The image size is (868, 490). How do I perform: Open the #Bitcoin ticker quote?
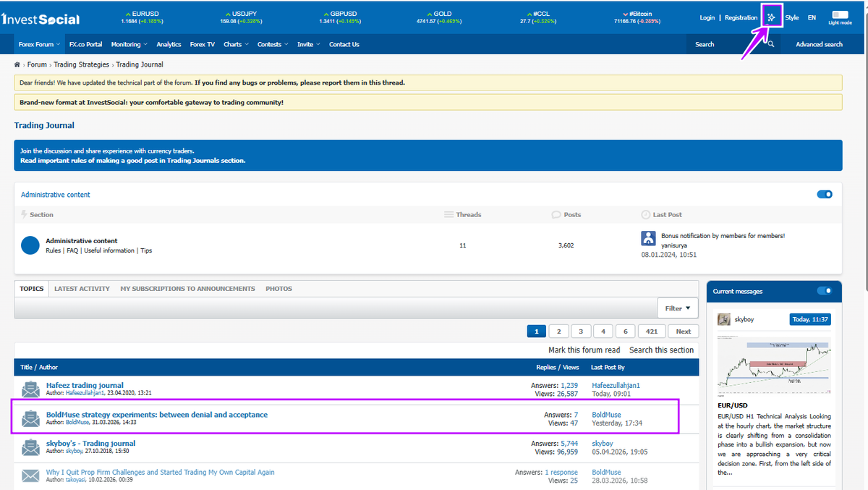point(637,17)
